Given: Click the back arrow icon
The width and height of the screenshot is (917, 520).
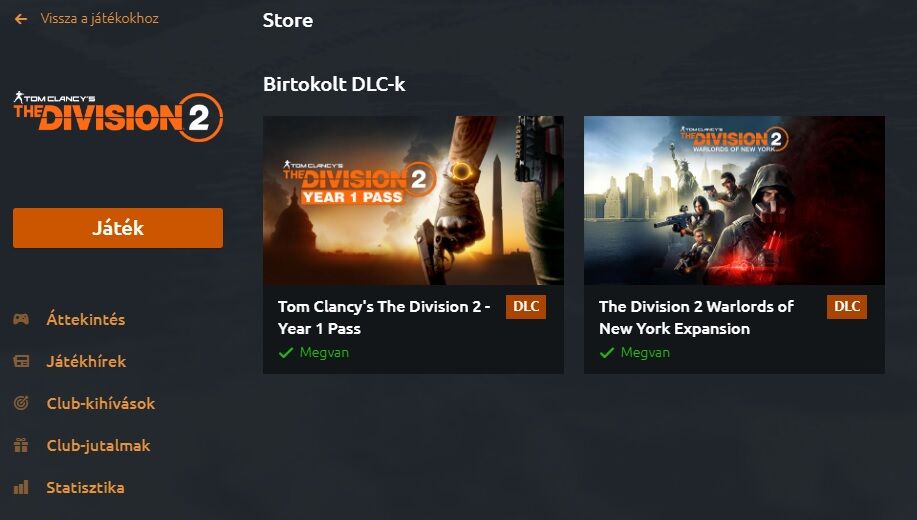Looking at the screenshot, I should click(x=20, y=19).
